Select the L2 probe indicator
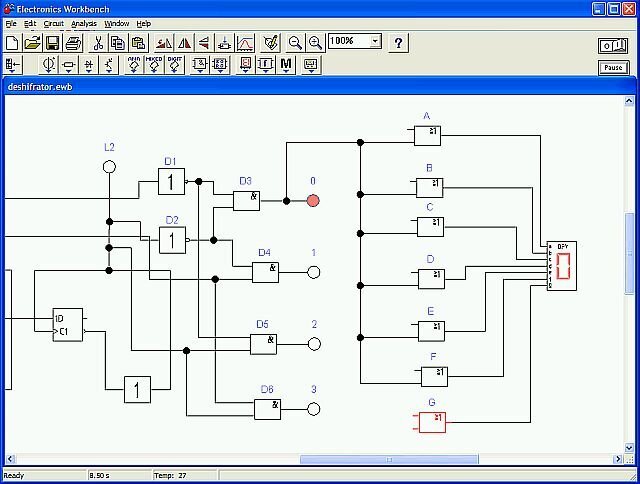Viewport: 640px width, 484px height. tap(109, 167)
